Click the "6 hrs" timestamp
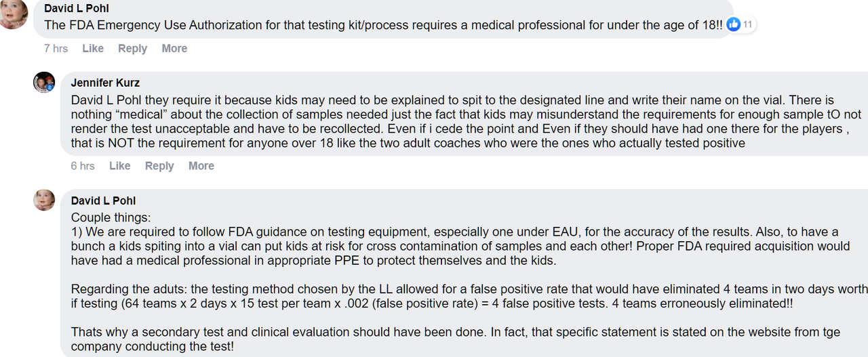 (83, 166)
